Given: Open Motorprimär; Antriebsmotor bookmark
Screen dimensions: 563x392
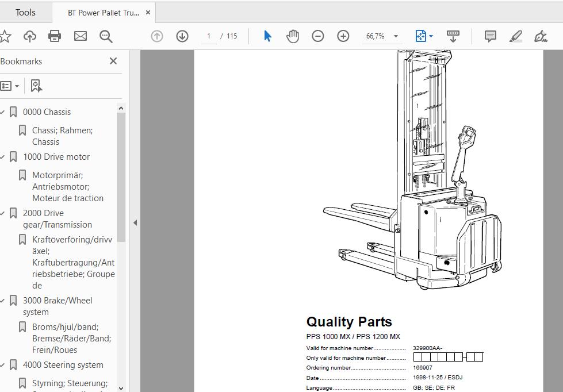Looking at the screenshot, I should coord(68,187).
